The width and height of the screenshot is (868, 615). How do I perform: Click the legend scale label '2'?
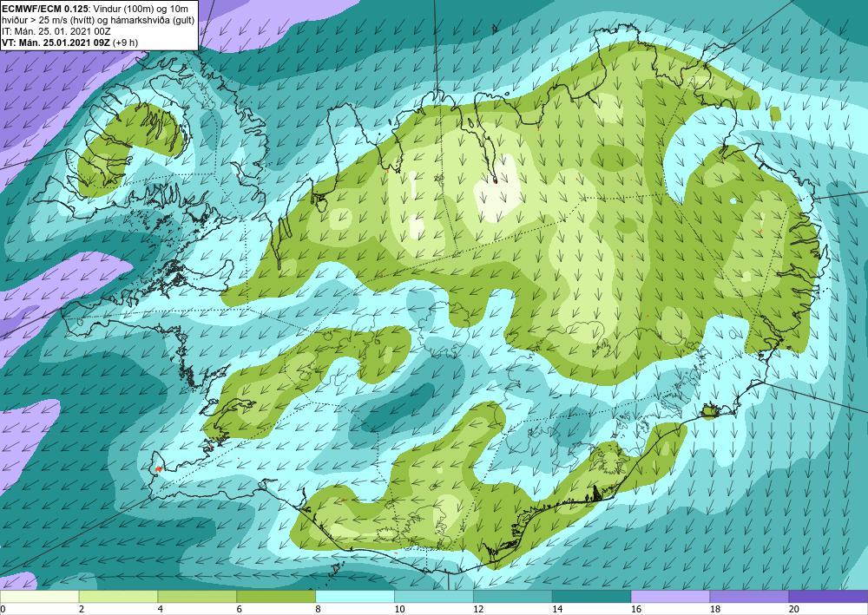tap(82, 610)
